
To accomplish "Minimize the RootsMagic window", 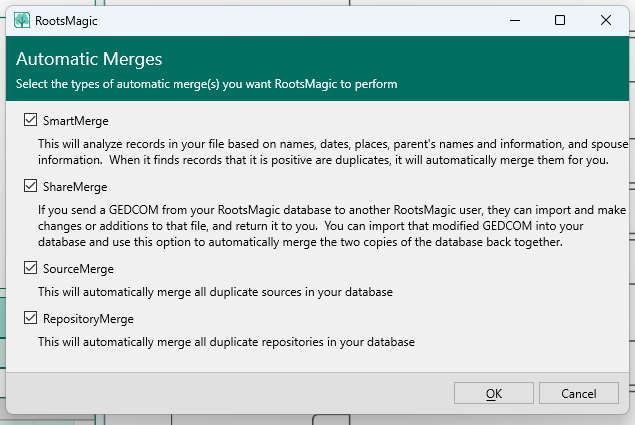I will pyautogui.click(x=514, y=20).
